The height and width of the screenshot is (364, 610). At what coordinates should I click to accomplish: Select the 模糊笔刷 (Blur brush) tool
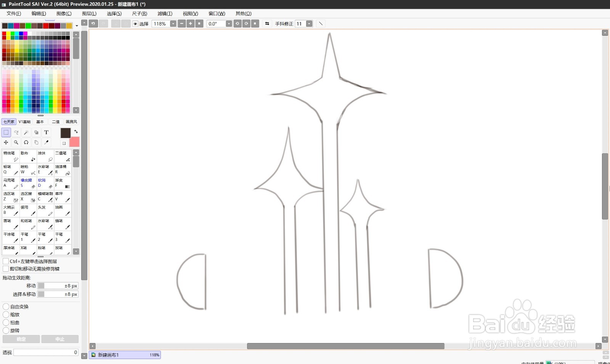[x=45, y=197]
